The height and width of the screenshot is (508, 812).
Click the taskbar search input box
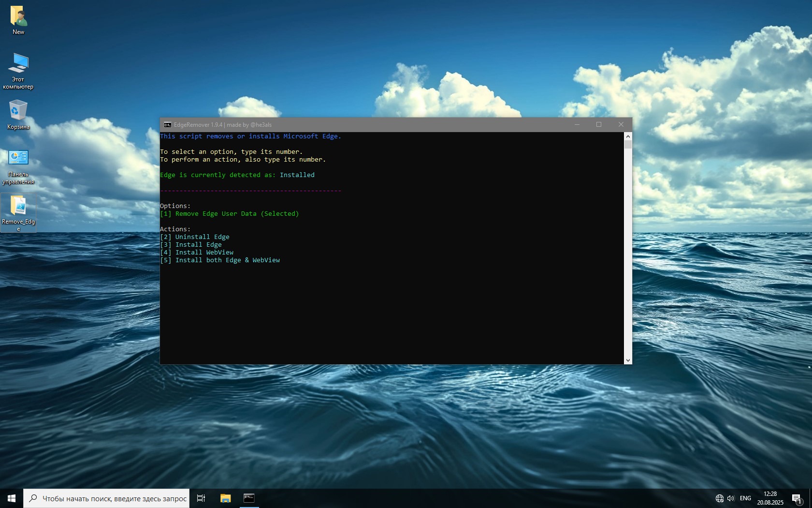114,498
